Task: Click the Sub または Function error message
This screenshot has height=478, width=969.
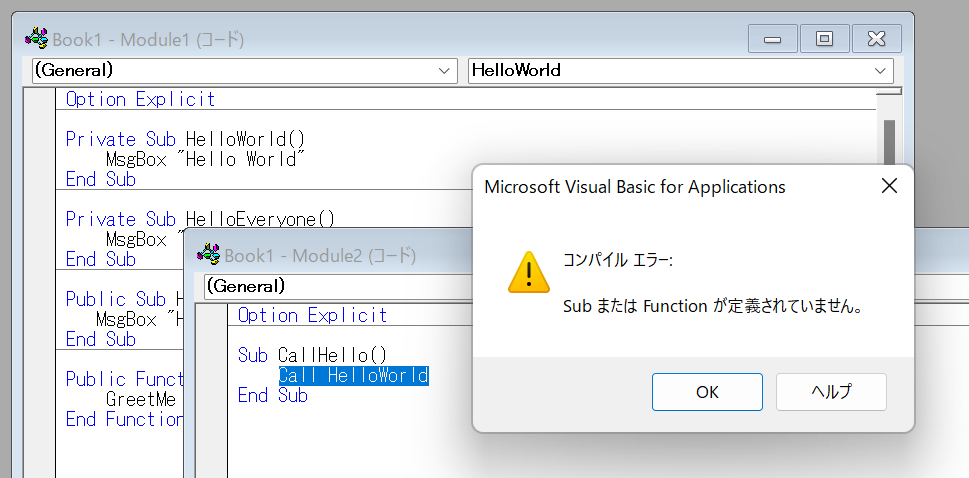Action: (713, 307)
